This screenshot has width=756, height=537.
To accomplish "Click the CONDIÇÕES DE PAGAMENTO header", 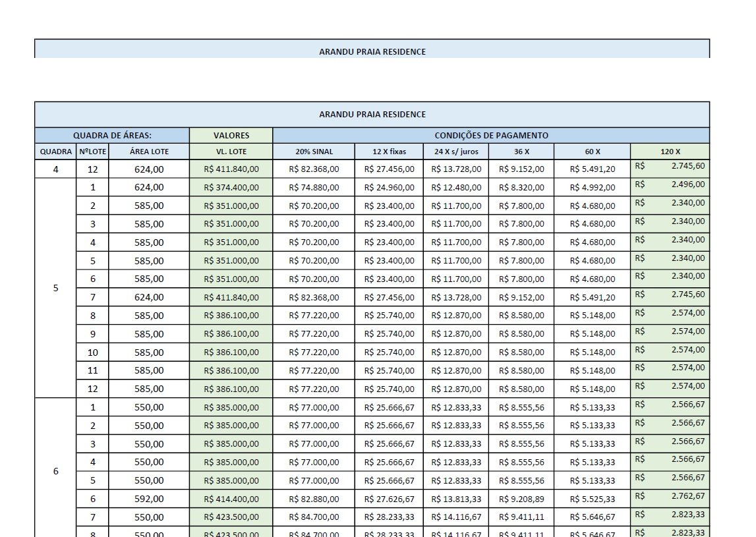I will (x=491, y=136).
